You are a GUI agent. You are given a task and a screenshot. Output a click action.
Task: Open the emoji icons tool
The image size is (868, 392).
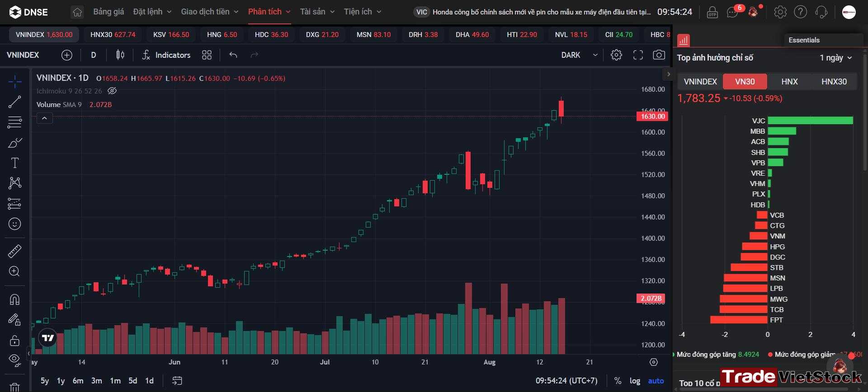15,224
